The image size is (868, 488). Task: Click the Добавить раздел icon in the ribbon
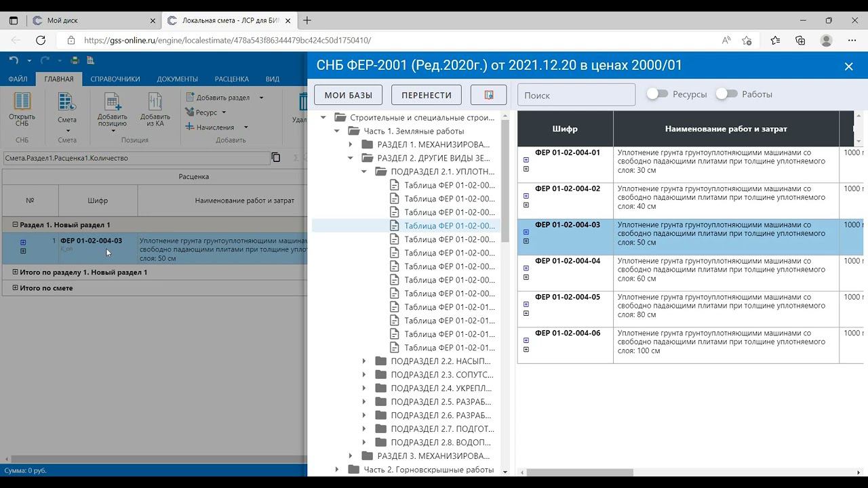pyautogui.click(x=191, y=98)
